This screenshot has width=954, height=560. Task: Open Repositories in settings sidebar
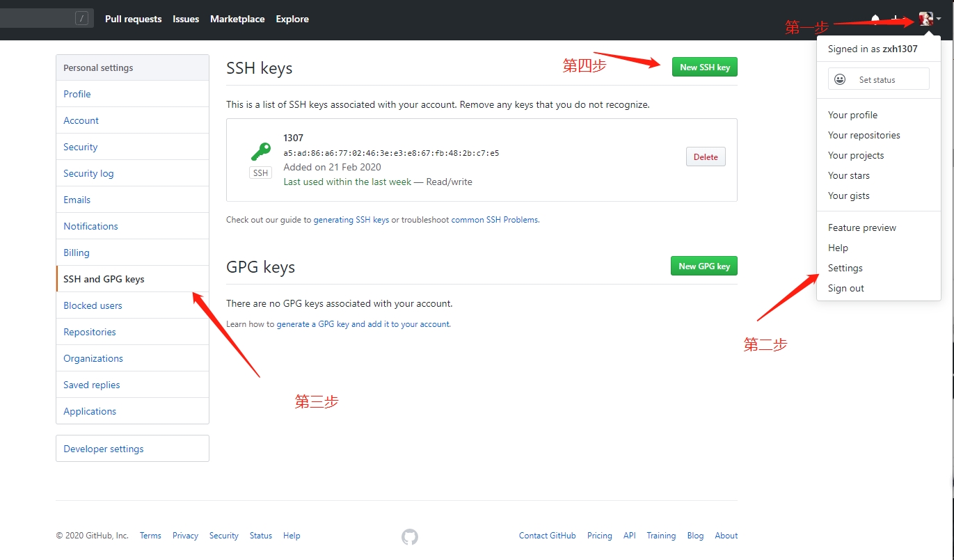(132, 332)
